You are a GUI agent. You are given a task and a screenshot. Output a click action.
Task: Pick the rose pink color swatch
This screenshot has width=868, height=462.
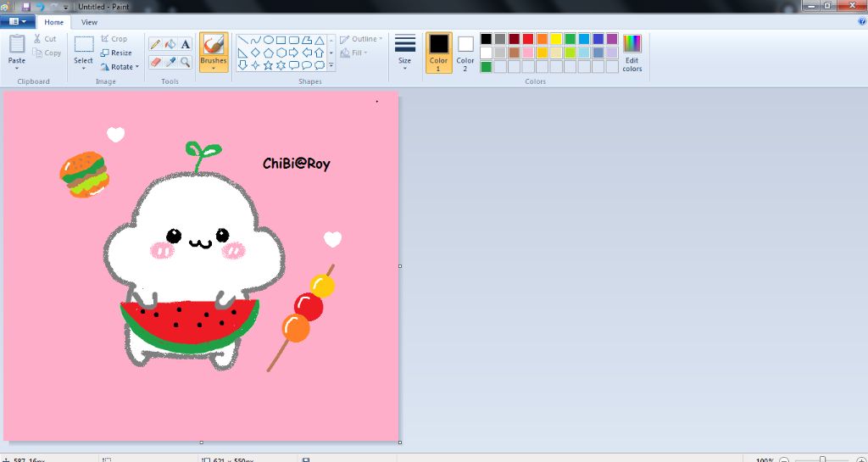tap(528, 53)
